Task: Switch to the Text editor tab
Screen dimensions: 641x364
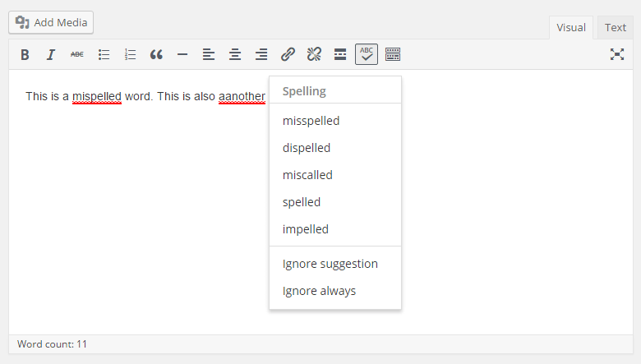Action: click(616, 28)
